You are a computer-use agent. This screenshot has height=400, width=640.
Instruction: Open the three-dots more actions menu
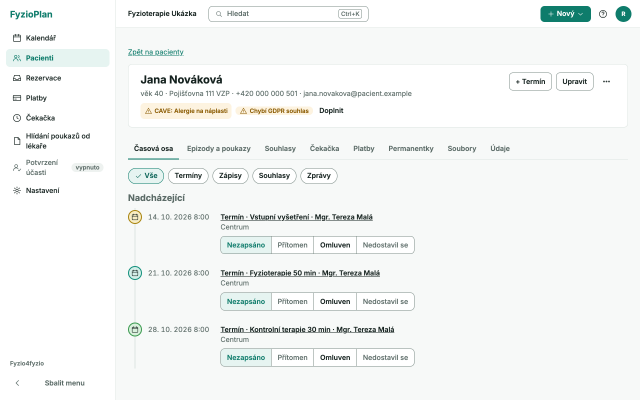tap(607, 81)
